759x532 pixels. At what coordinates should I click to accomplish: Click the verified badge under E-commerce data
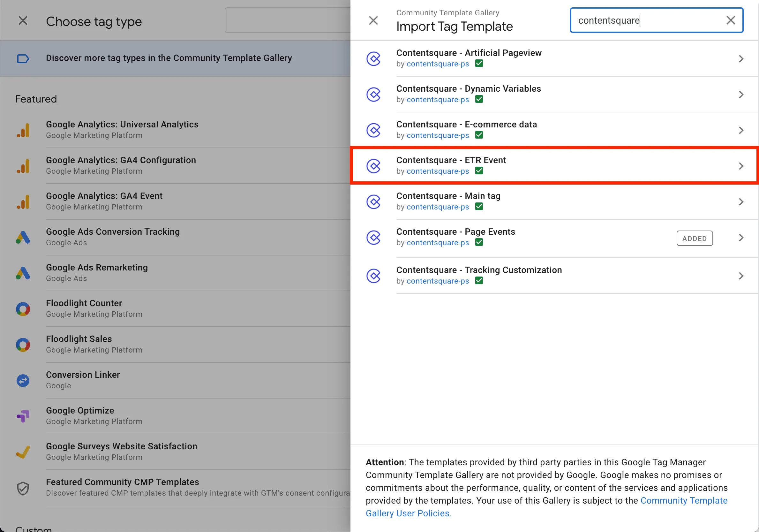479,135
